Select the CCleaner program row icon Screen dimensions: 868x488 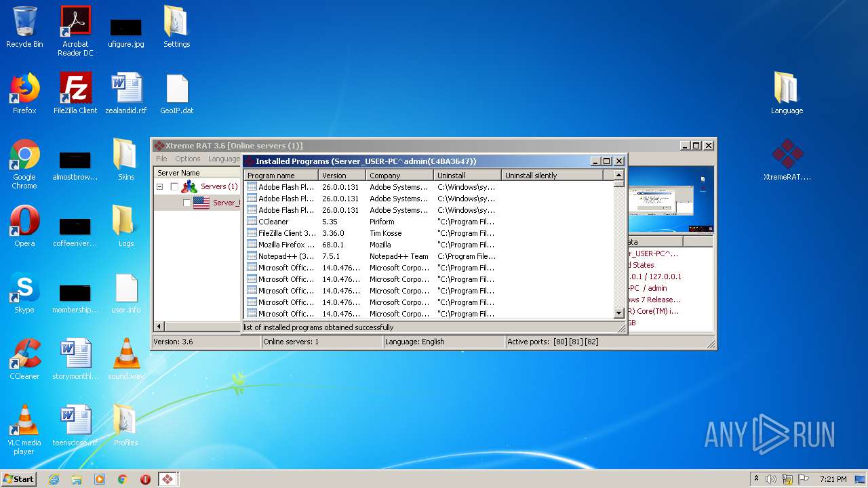[252, 222]
